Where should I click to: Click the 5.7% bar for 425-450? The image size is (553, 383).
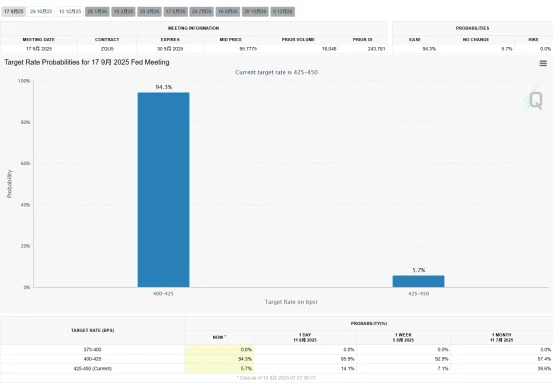tap(419, 281)
